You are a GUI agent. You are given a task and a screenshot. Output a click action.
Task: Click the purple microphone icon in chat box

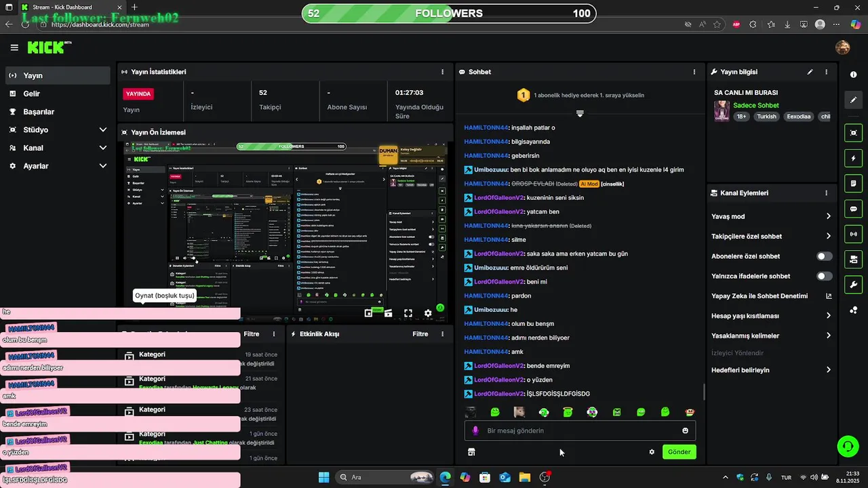[475, 430]
